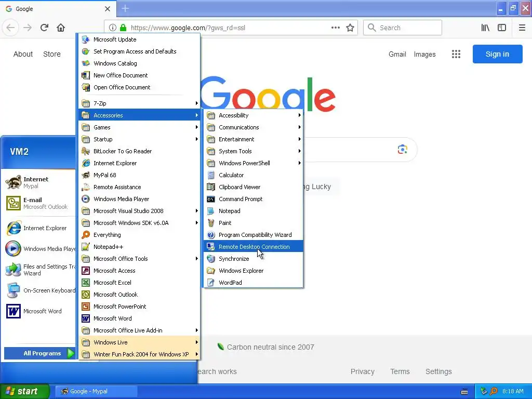Screen dimensions: 532x399
Task: Open the Entertainment submenu
Action: pos(253,139)
